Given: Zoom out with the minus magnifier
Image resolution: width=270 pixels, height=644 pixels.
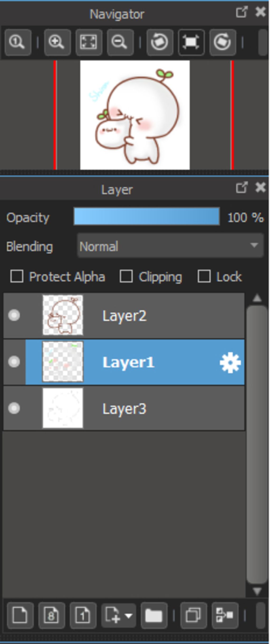Looking at the screenshot, I should (x=120, y=42).
